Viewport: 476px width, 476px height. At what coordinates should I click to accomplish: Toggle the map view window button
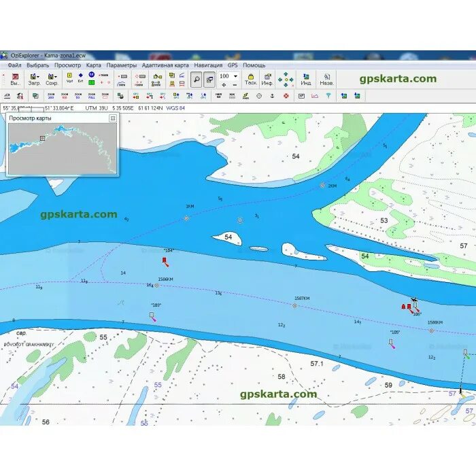(209, 80)
